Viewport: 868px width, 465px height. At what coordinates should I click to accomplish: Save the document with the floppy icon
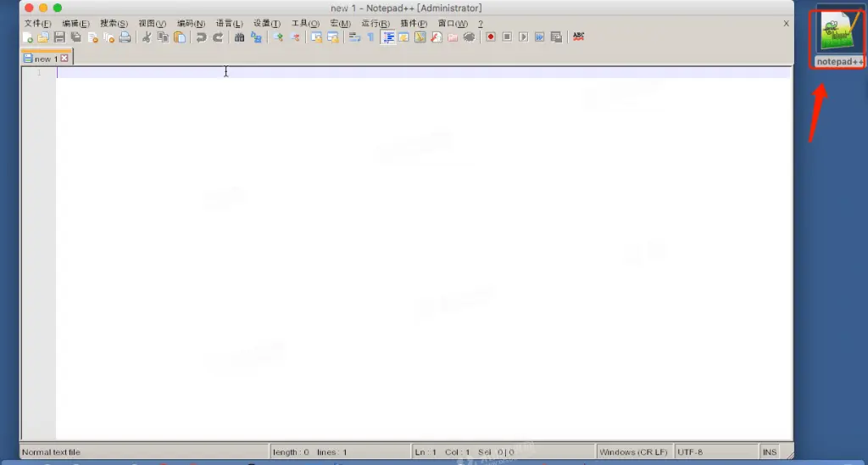pos(60,37)
